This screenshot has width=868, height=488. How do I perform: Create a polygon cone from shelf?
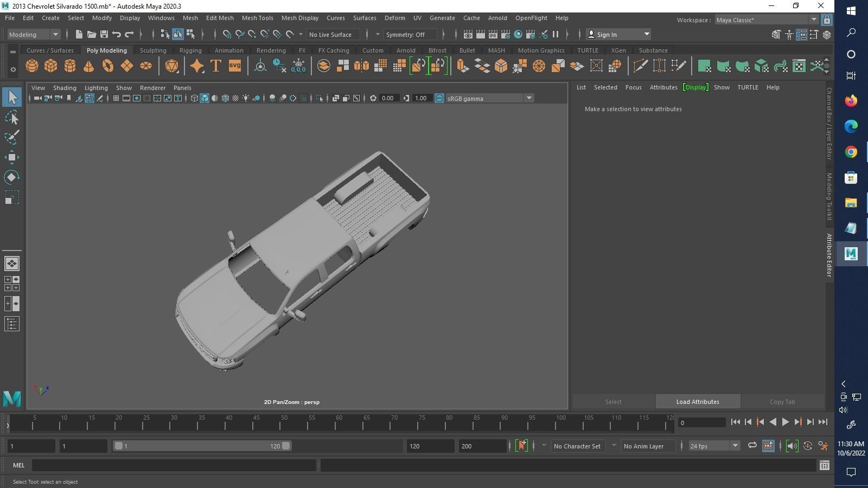click(x=89, y=66)
